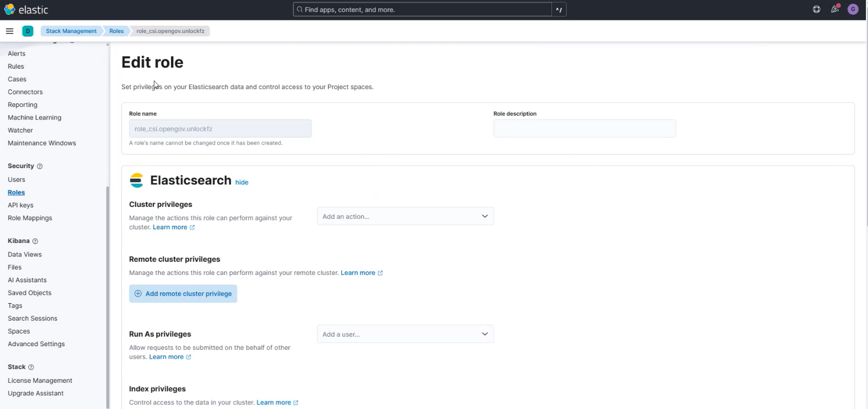Open Tags in the sidebar
This screenshot has height=409, width=868.
[x=15, y=306]
